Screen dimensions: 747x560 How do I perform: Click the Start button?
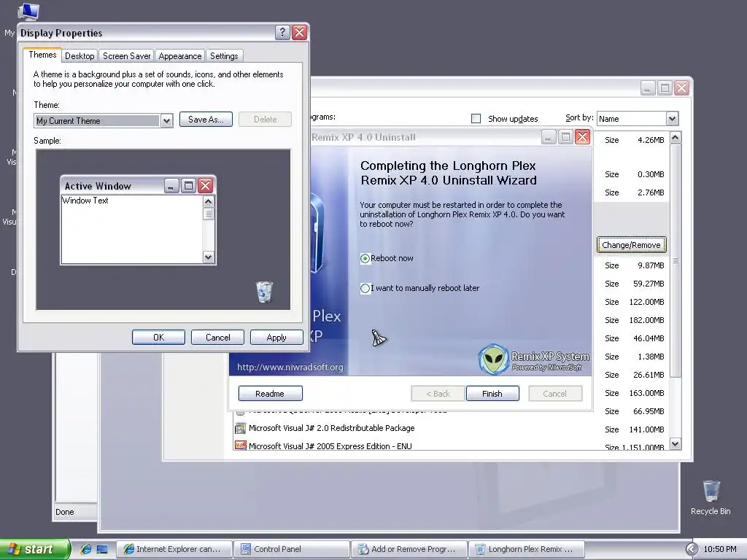click(x=34, y=549)
